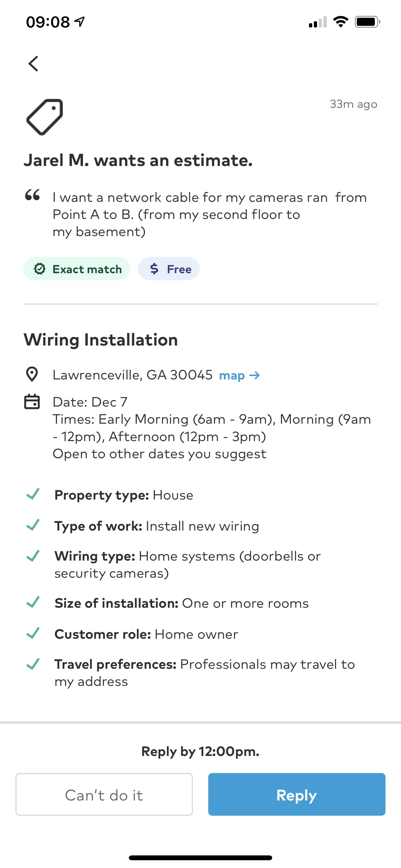Tap the calendar date icon
The width and height of the screenshot is (401, 868).
pyautogui.click(x=32, y=401)
